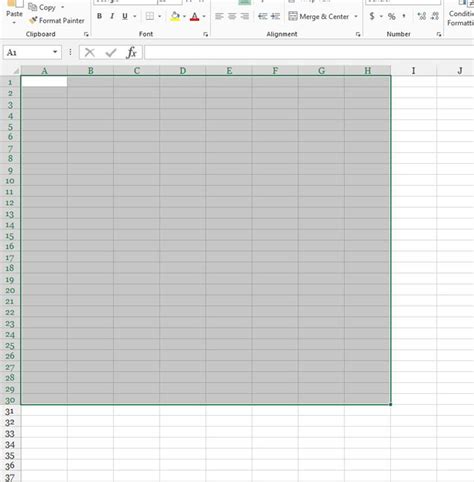Open the Borders dropdown arrow
This screenshot has height=482, width=474.
[x=159, y=16]
